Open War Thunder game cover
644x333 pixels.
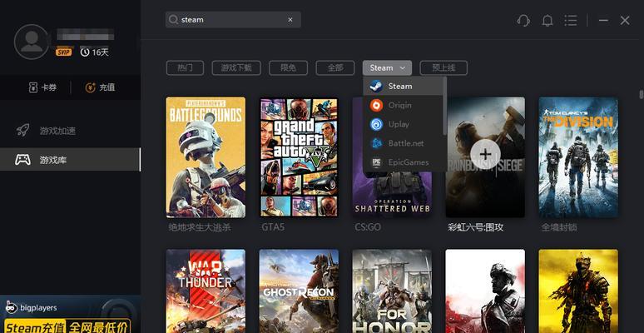(x=206, y=291)
